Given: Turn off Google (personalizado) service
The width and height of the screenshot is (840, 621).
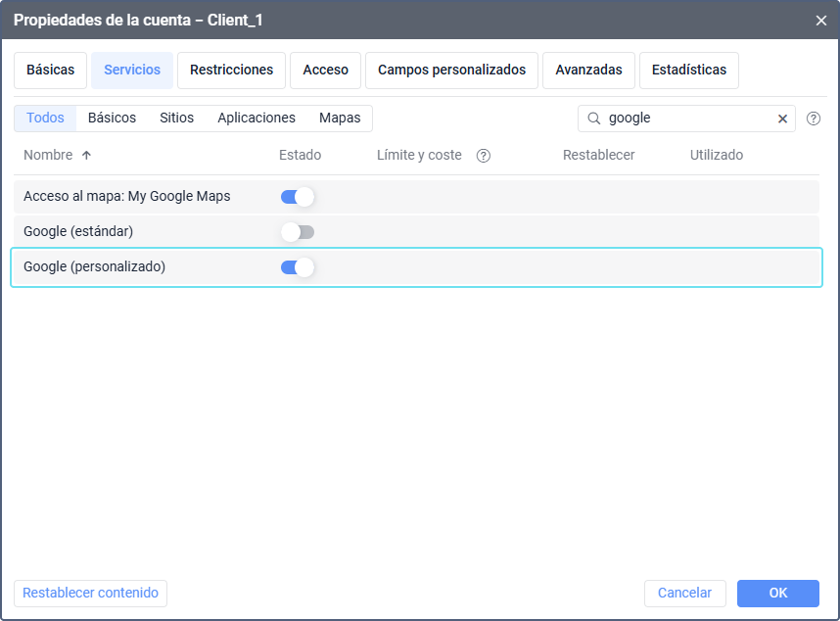Looking at the screenshot, I should tap(298, 267).
